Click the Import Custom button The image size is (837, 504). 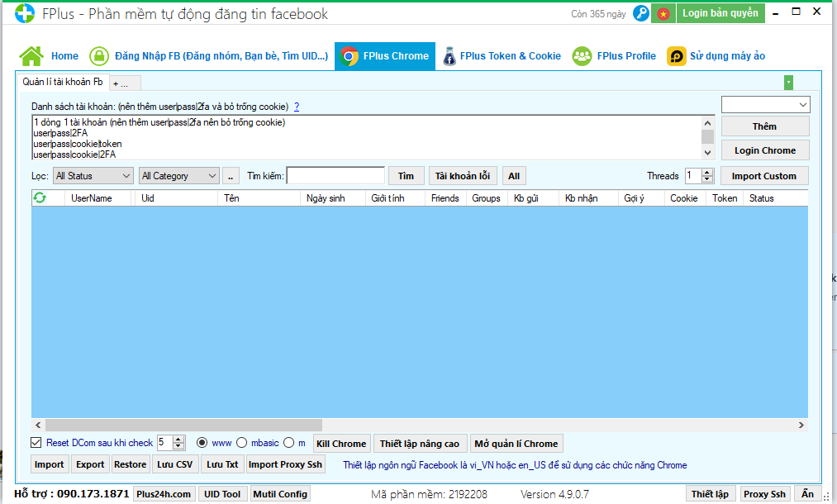763,176
